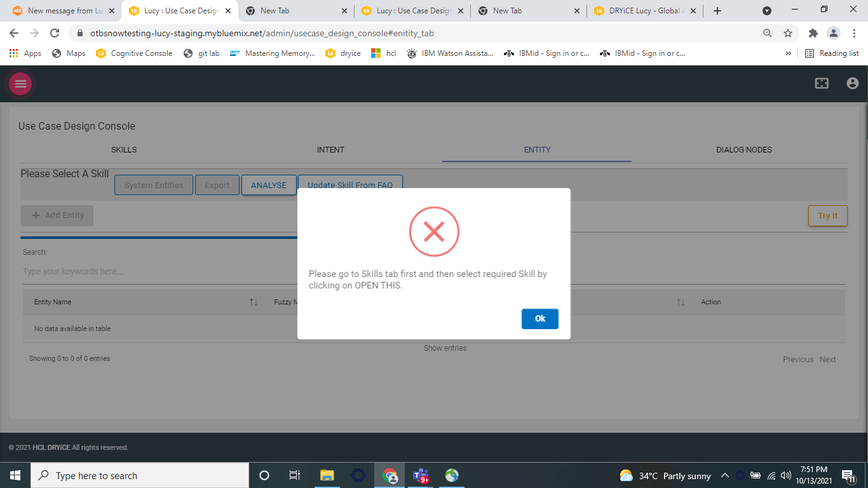
Task: Dismiss the error dialog with Ok
Action: coord(539,319)
